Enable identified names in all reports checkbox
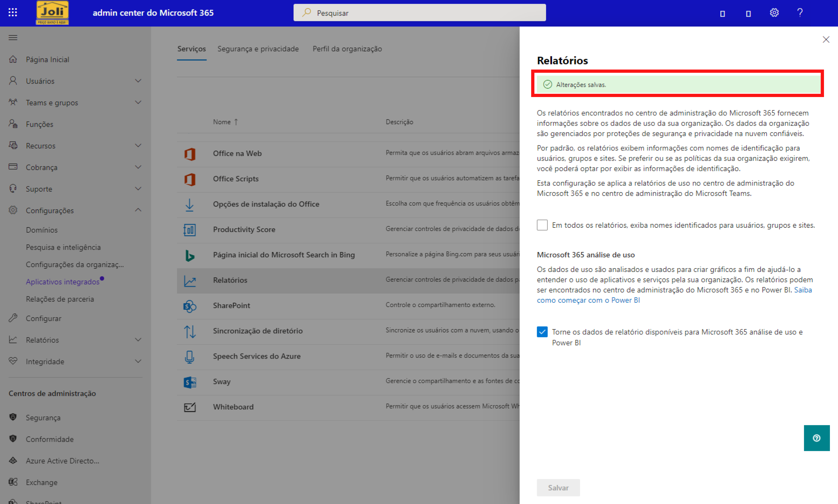This screenshot has height=504, width=838. (x=542, y=225)
